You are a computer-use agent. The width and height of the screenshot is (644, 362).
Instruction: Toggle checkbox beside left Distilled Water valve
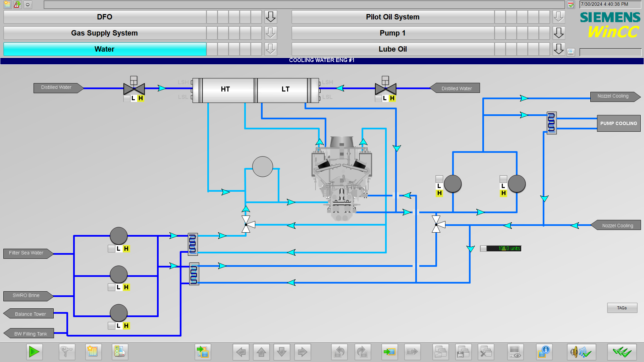(x=126, y=98)
